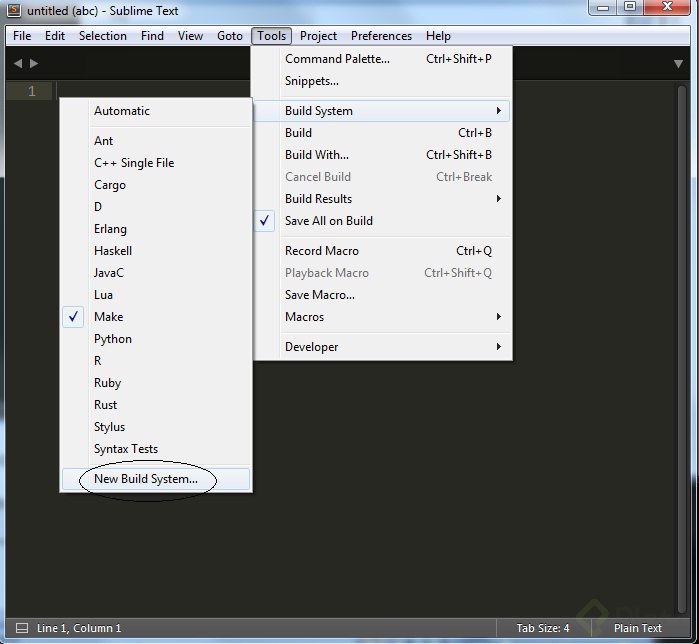Select the checked Make build system
The height and width of the screenshot is (644, 699).
(x=156, y=317)
